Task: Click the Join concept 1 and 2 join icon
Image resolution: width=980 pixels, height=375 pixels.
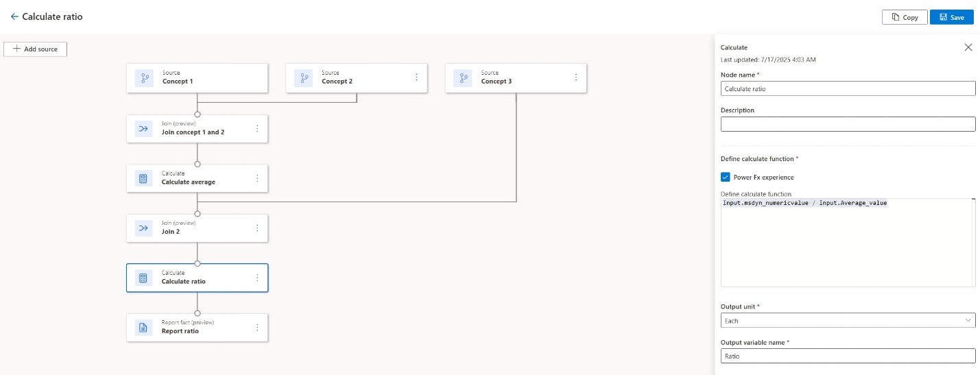Action: (143, 128)
